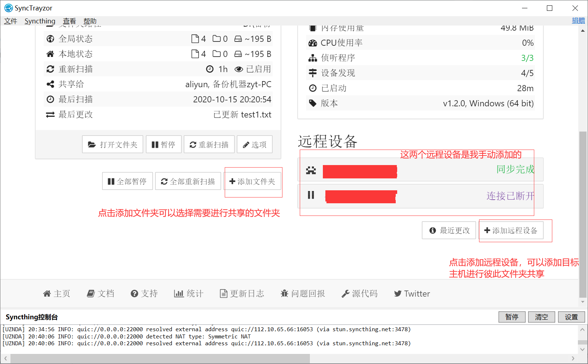Click eye icon next to 已启用
The width and height of the screenshot is (588, 364).
pyautogui.click(x=239, y=69)
